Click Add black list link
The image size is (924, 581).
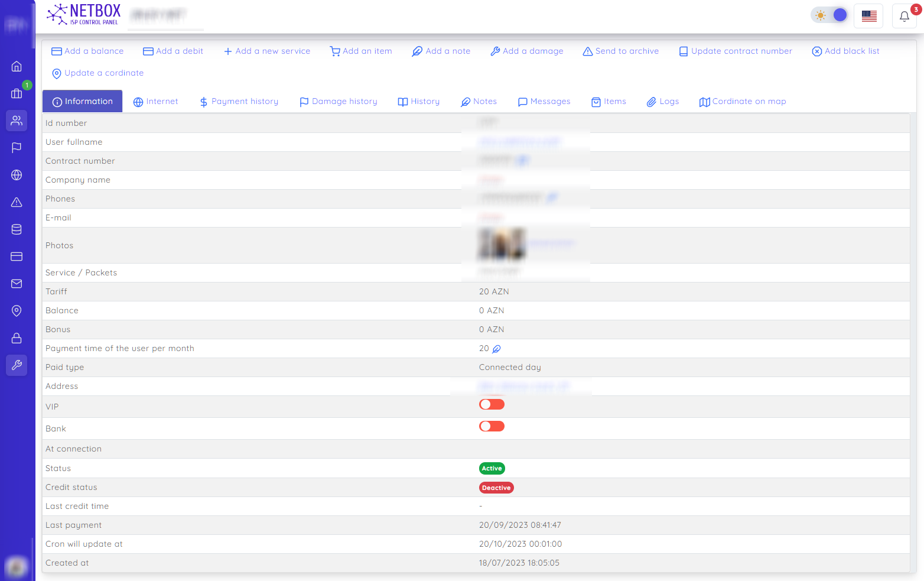click(845, 51)
